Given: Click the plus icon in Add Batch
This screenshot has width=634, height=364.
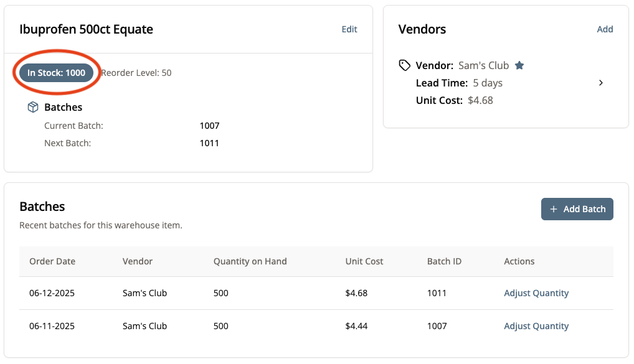Looking at the screenshot, I should (554, 209).
